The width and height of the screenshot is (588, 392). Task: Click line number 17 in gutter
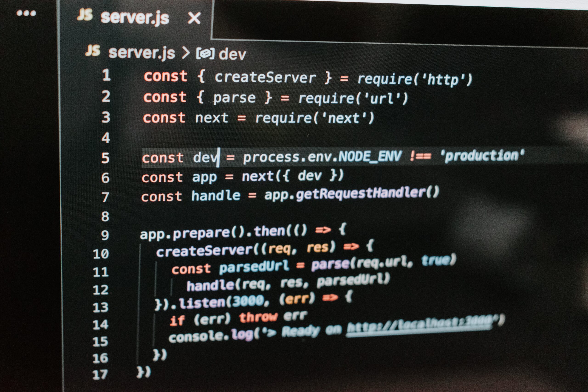100,375
